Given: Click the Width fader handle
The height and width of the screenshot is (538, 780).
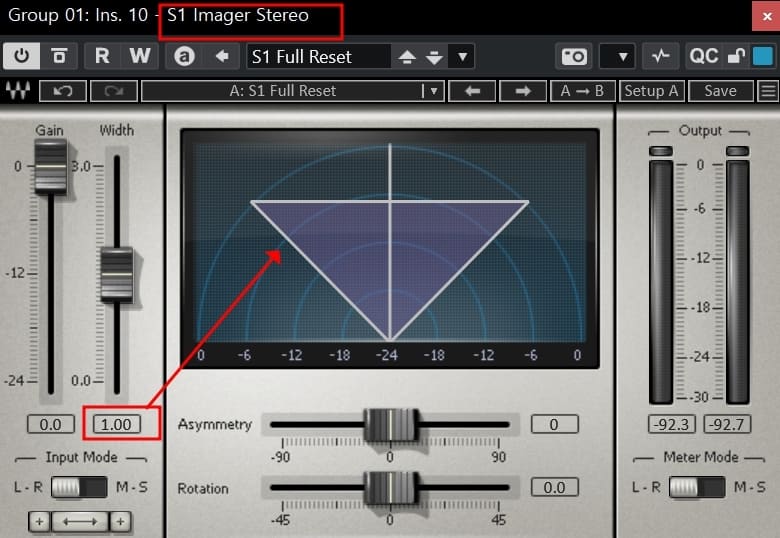Looking at the screenshot, I should tap(117, 274).
